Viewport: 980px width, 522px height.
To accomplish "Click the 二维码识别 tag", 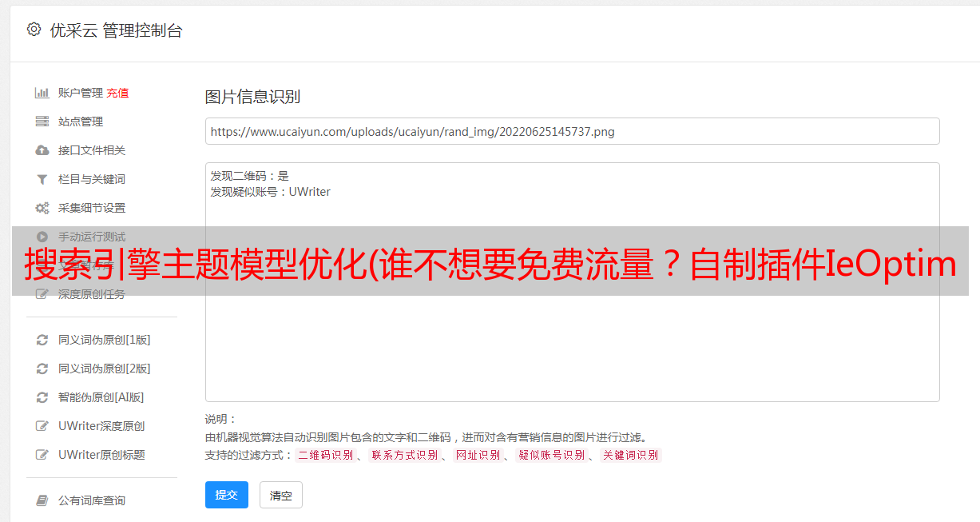I will tap(325, 455).
